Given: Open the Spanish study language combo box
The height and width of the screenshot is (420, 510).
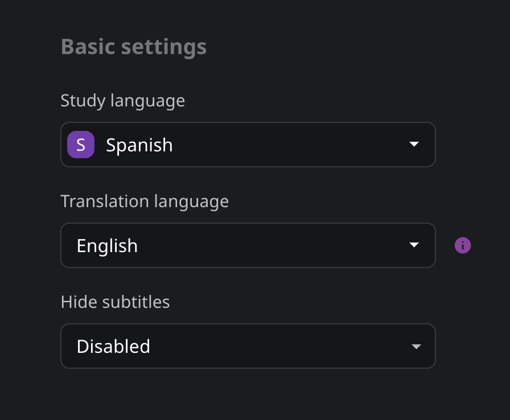Looking at the screenshot, I should tap(248, 145).
